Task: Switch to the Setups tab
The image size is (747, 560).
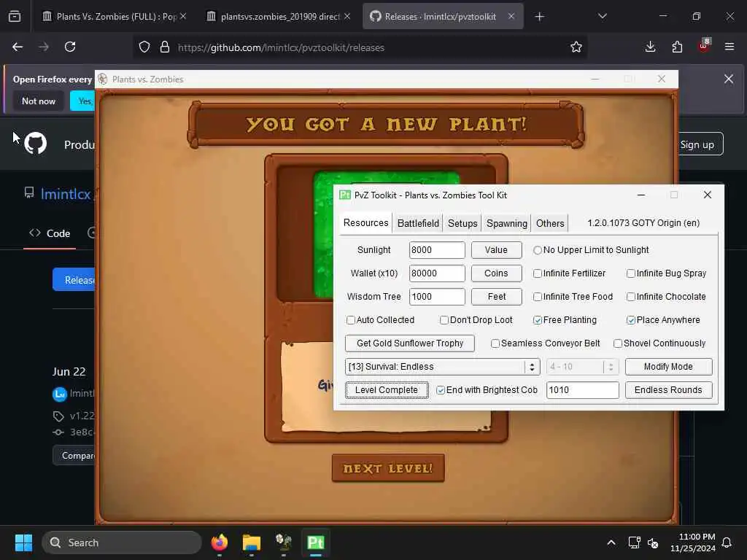Action: [462, 223]
